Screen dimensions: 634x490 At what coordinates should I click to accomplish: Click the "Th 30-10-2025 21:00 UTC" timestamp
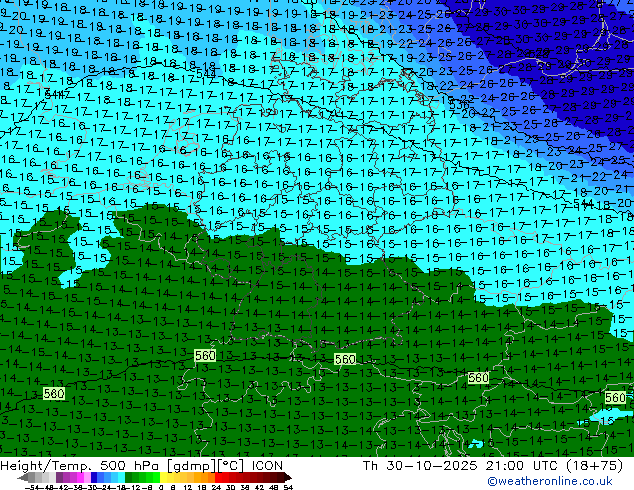coord(459,465)
